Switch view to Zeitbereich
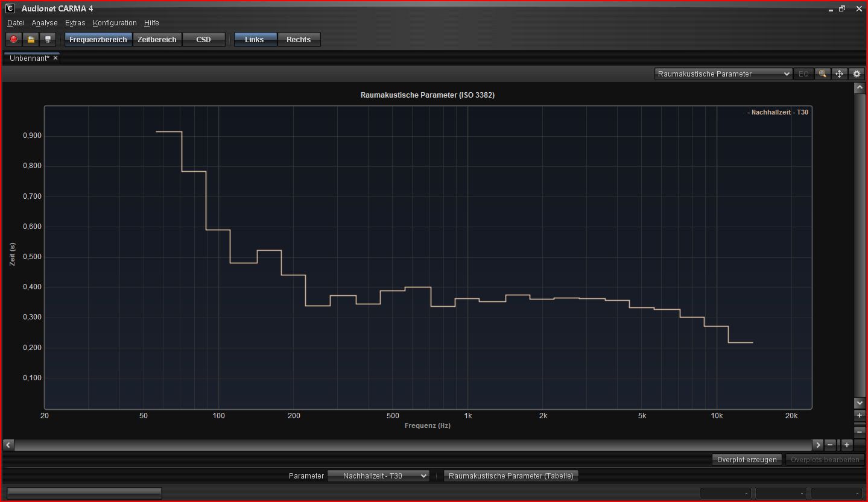 coord(157,39)
